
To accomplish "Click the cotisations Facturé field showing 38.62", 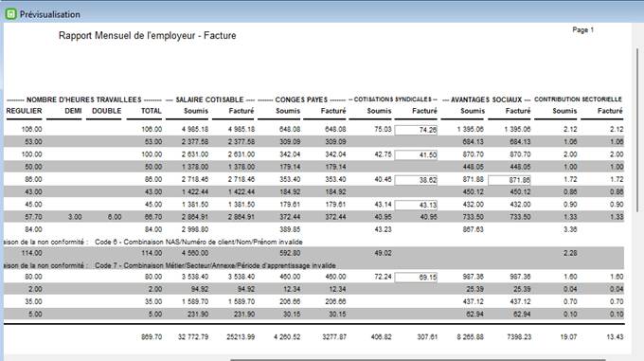I will (416, 180).
